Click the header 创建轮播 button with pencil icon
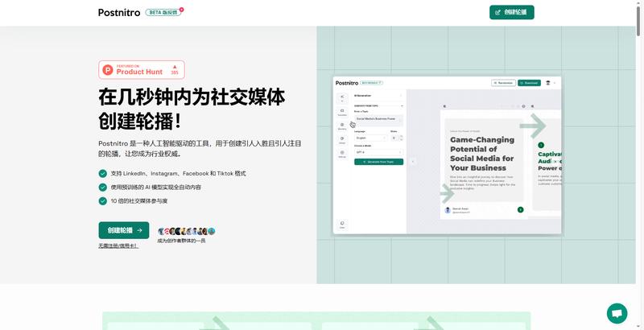This screenshot has width=644, height=330. pyautogui.click(x=512, y=12)
